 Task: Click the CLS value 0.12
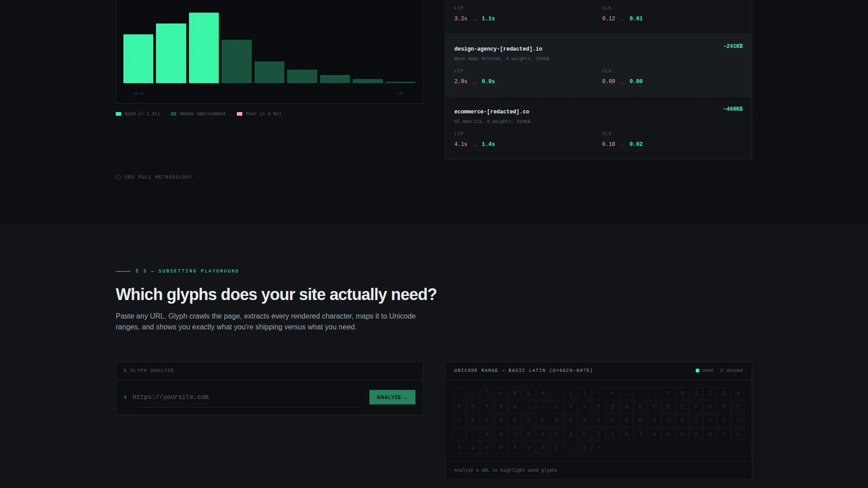[x=609, y=19]
